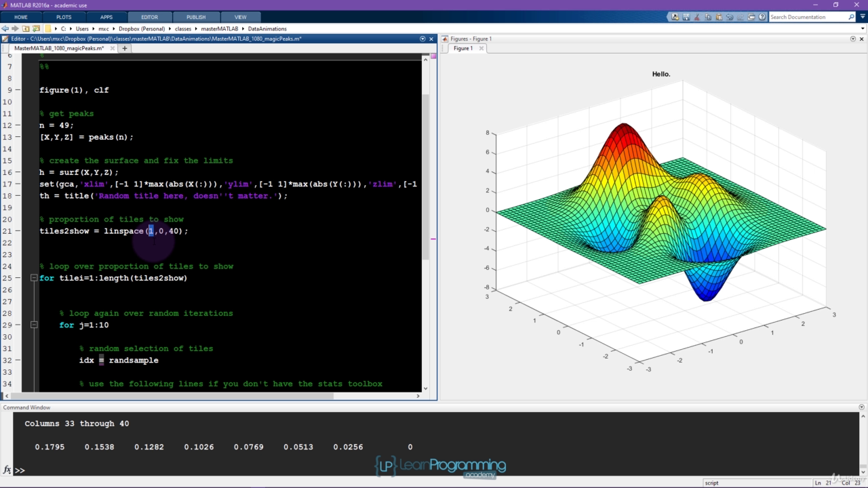Undo the last edit with the Undo arrow
Screen dimensions: 868x488
(x=730, y=17)
